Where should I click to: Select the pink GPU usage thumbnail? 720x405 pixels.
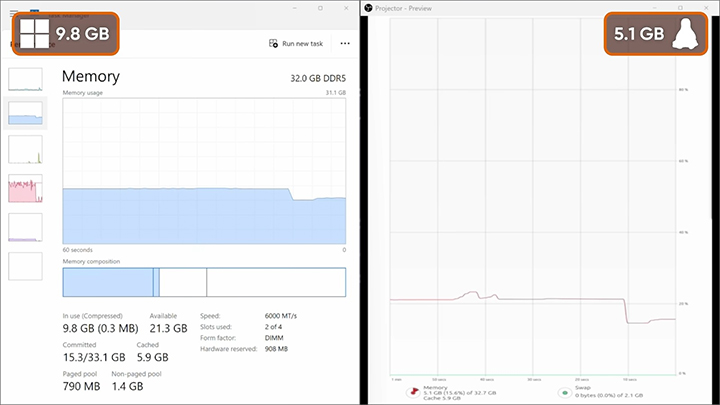25,188
